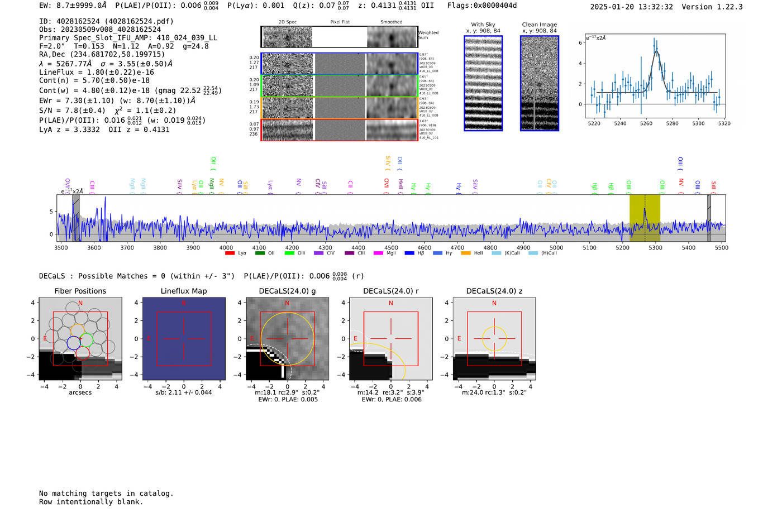Click the 'Pixel Flat' column header
Screen dimensions: 782x532
coord(340,22)
